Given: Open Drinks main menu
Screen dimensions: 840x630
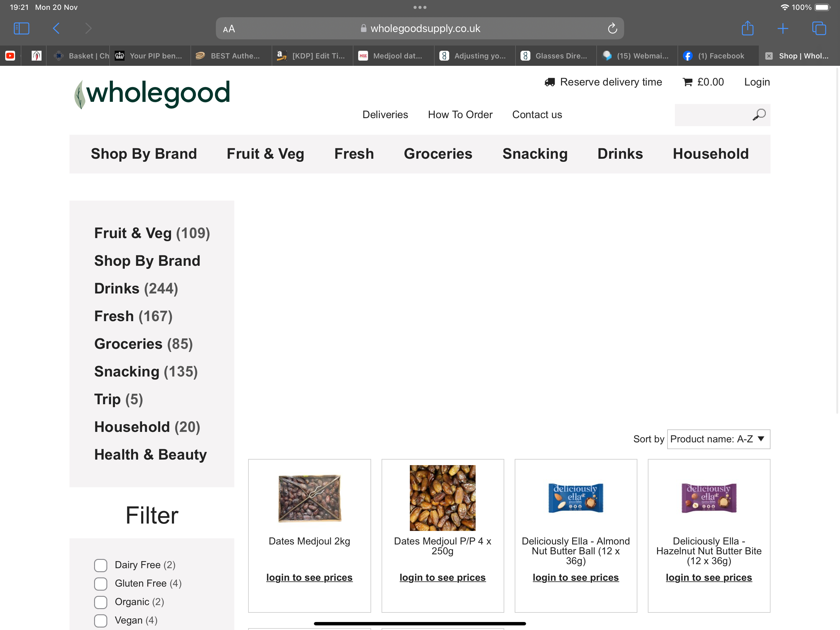Looking at the screenshot, I should click(620, 154).
